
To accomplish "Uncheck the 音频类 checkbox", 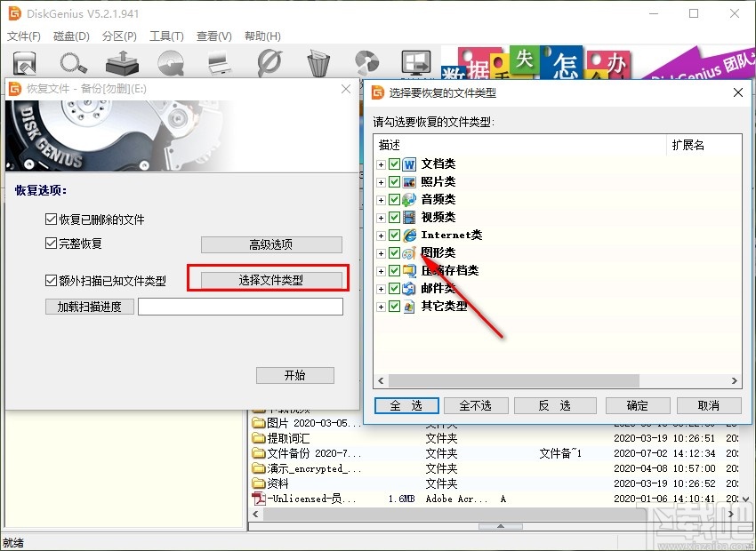I will [x=394, y=200].
